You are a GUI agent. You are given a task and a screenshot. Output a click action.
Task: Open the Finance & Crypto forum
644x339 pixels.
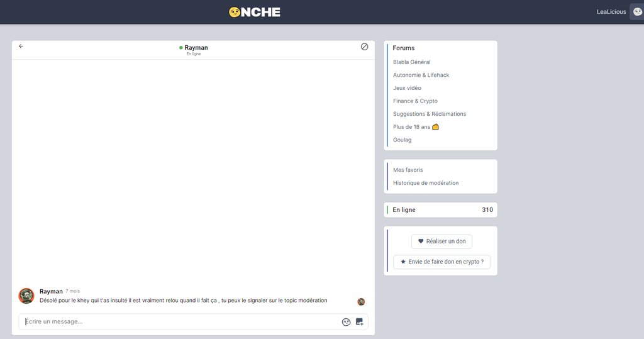tap(415, 101)
